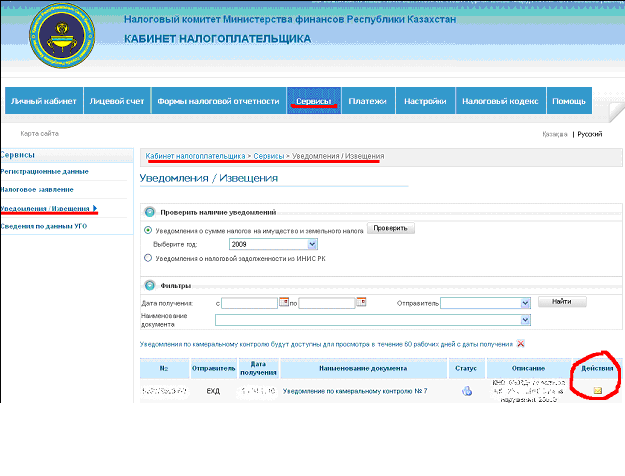Click the Сервисы breadcrumb link

pyautogui.click(x=269, y=156)
